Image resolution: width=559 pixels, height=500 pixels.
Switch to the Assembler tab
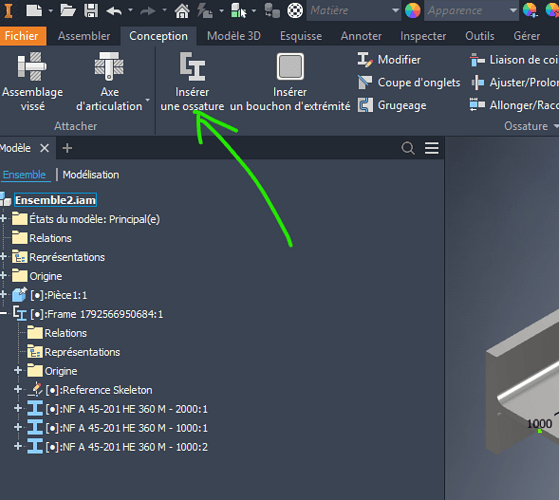[x=84, y=36]
